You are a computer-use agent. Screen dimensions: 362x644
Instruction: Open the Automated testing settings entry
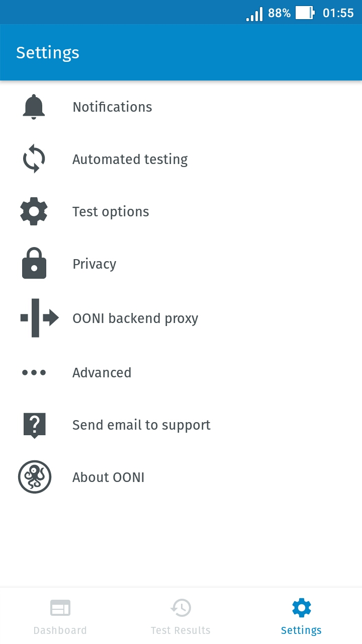pyautogui.click(x=130, y=159)
